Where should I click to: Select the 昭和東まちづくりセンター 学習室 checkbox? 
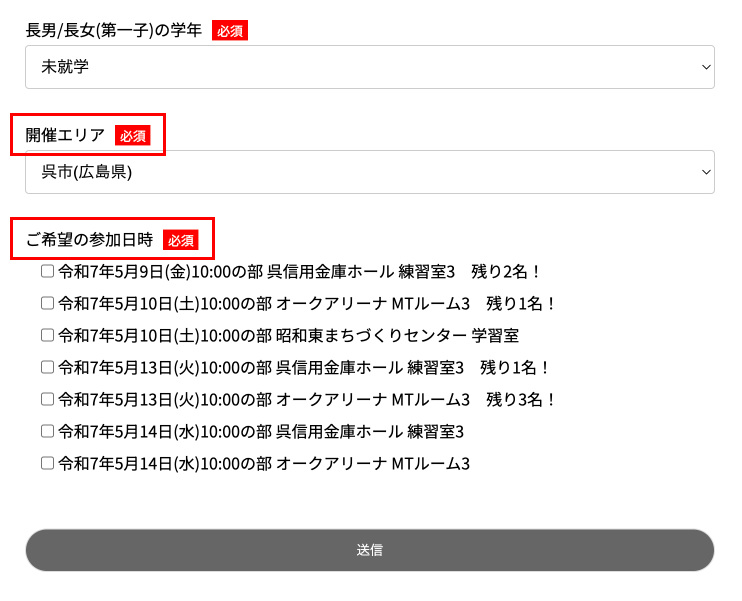[47, 335]
